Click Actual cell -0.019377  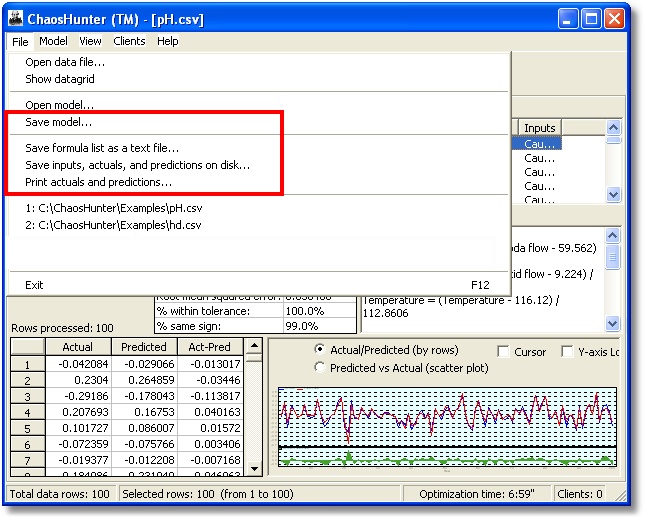pyautogui.click(x=78, y=460)
